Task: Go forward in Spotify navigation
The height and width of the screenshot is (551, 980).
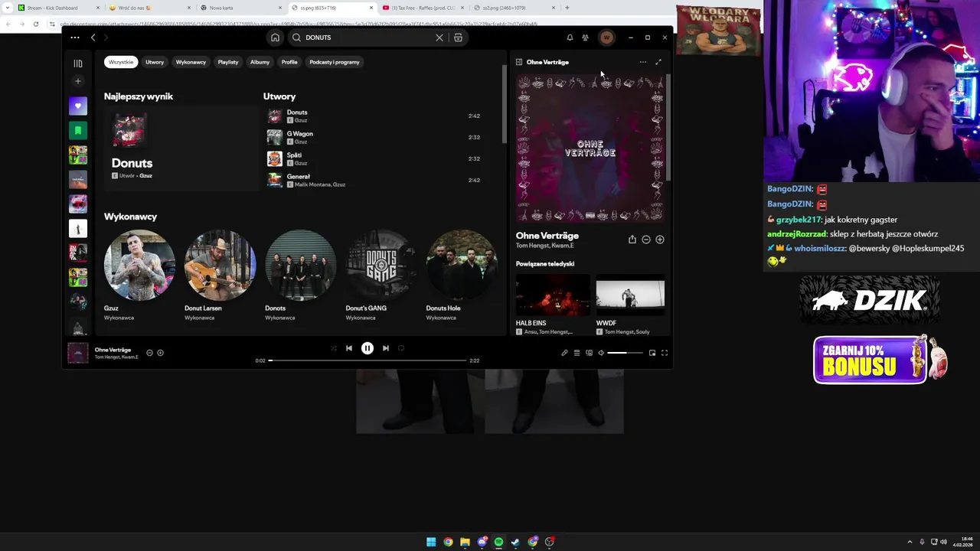Action: click(x=106, y=37)
